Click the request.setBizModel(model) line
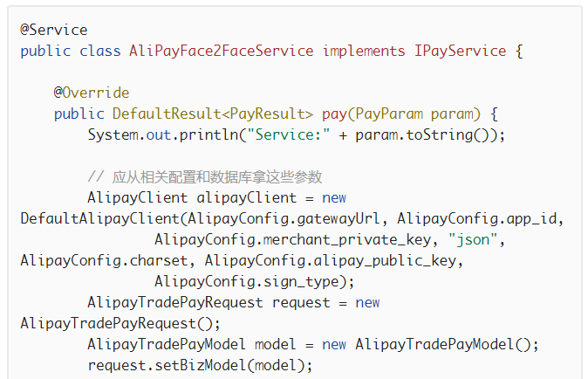 [x=200, y=366]
